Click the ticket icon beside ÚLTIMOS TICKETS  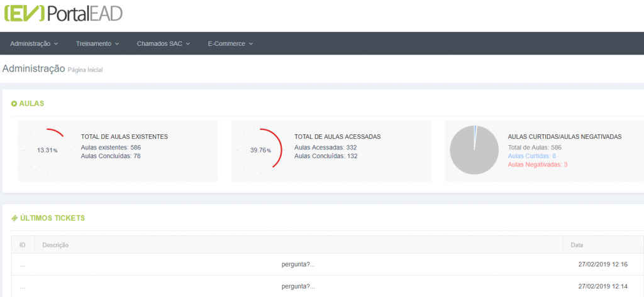tap(14, 219)
